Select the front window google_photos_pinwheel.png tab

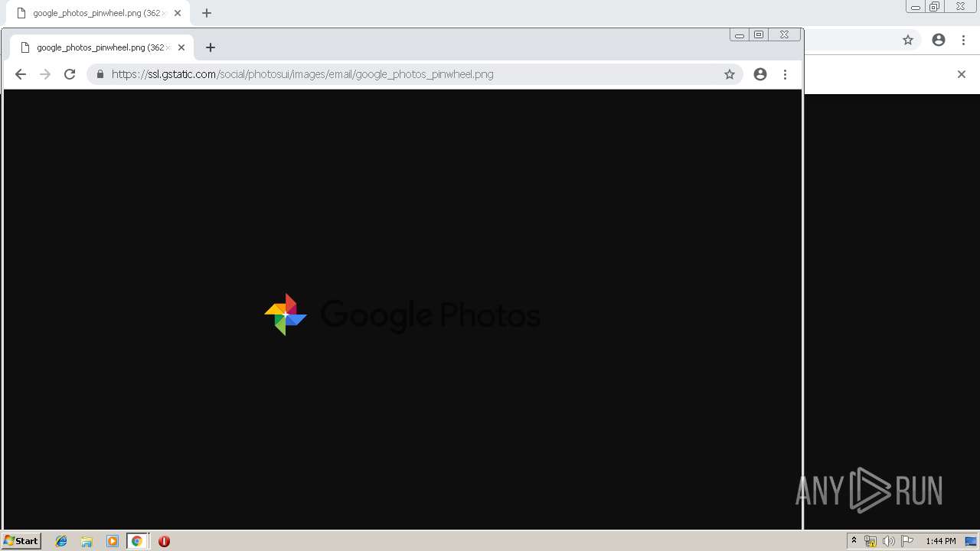(102, 47)
